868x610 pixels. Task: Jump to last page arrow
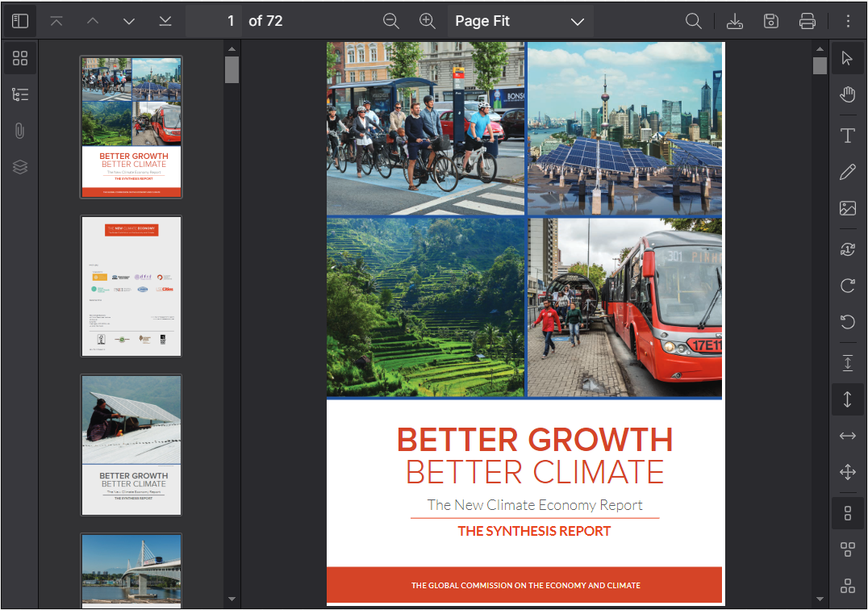tap(165, 21)
